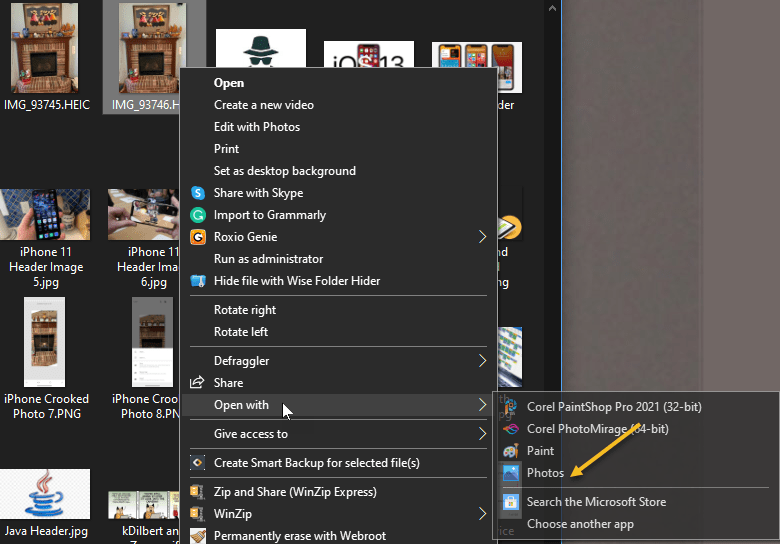Viewport: 780px width, 544px height.
Task: Expand the WinZip submenu arrow
Action: coord(482,514)
